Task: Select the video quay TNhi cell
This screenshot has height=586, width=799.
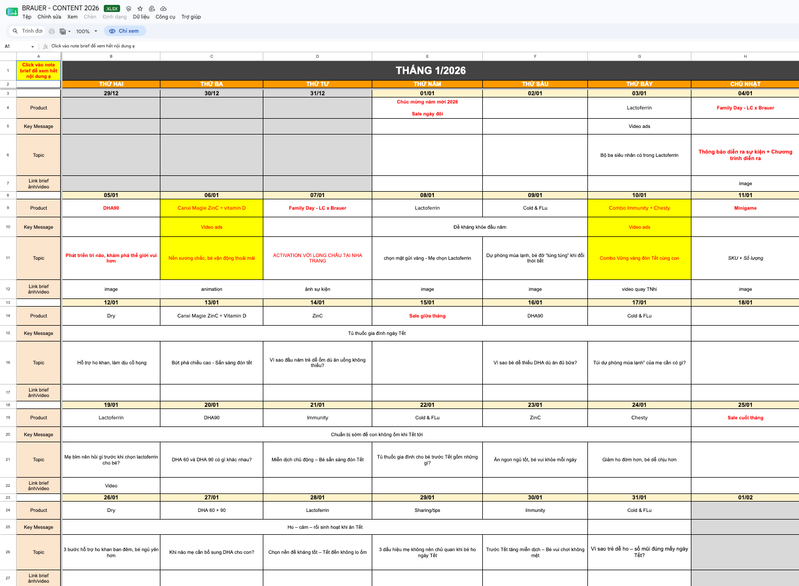Action: (639, 289)
